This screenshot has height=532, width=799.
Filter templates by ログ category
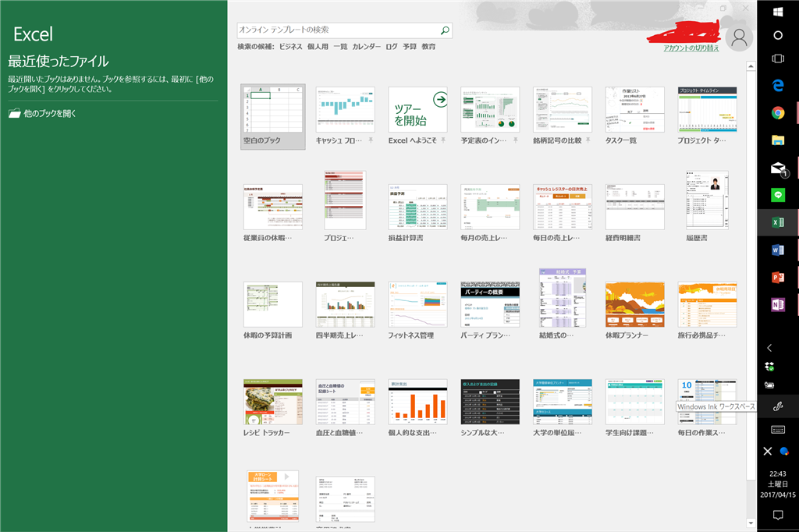[x=392, y=46]
